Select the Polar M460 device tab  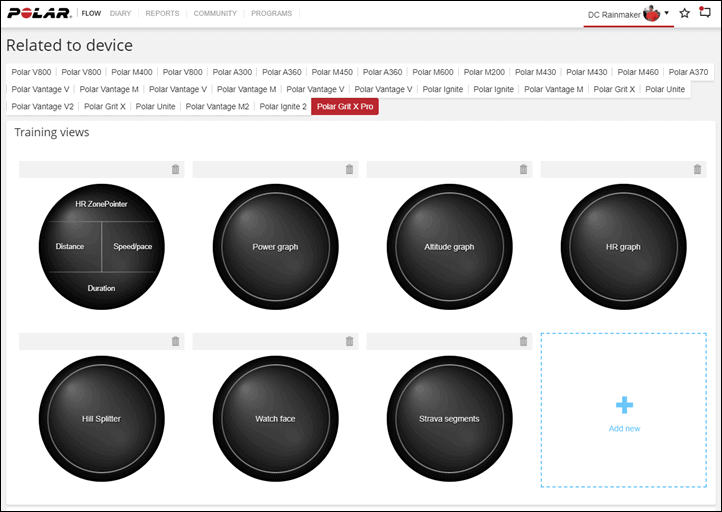[638, 72]
